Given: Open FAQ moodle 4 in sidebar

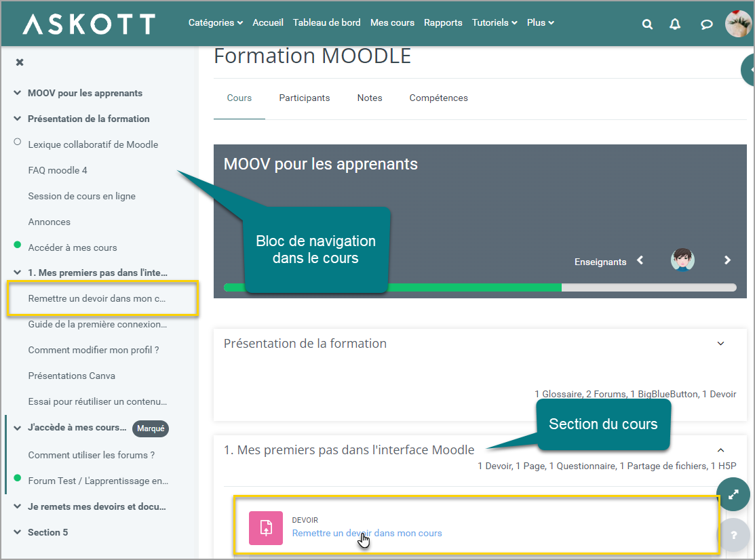Looking at the screenshot, I should [x=58, y=170].
